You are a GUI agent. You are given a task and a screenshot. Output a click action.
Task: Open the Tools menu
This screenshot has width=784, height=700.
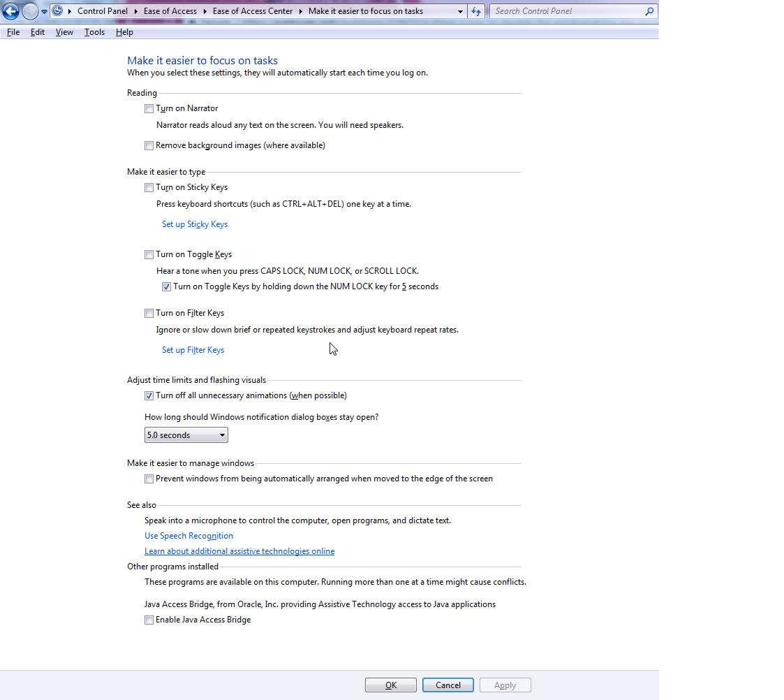click(94, 32)
